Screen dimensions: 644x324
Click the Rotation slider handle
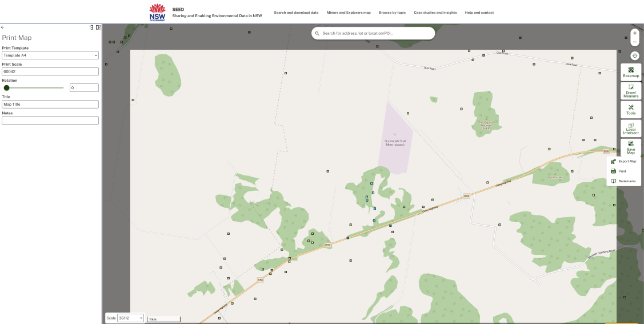tap(7, 88)
